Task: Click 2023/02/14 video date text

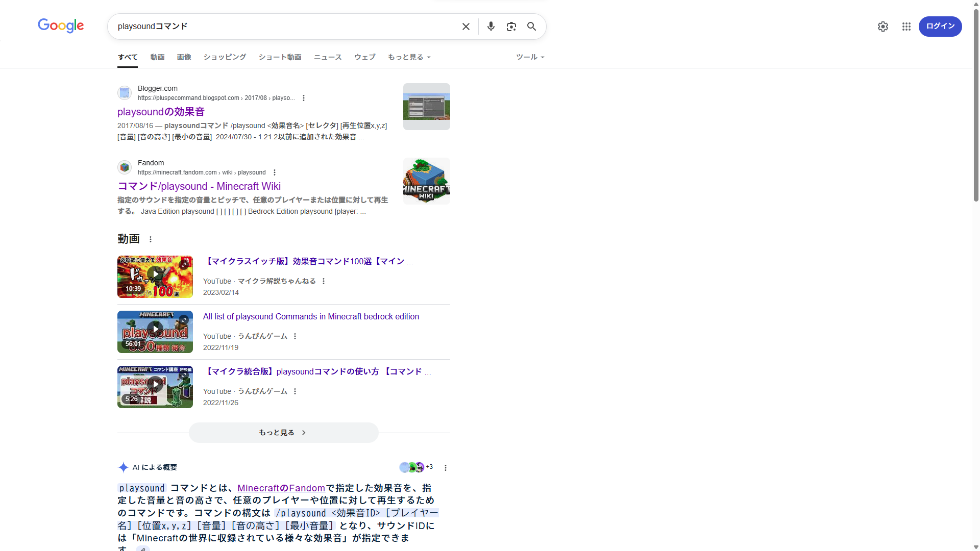Action: click(221, 292)
